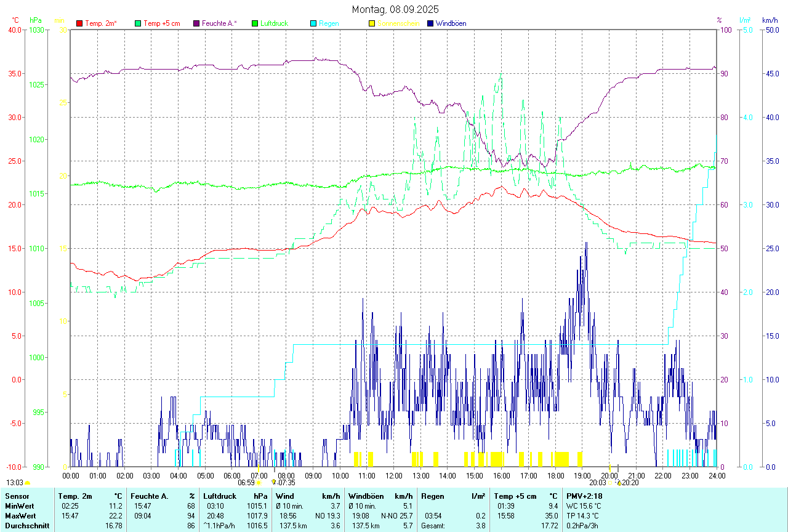Screen dimensions: 788x532
Task: Click the Sensor column header in table
Action: coord(17,496)
